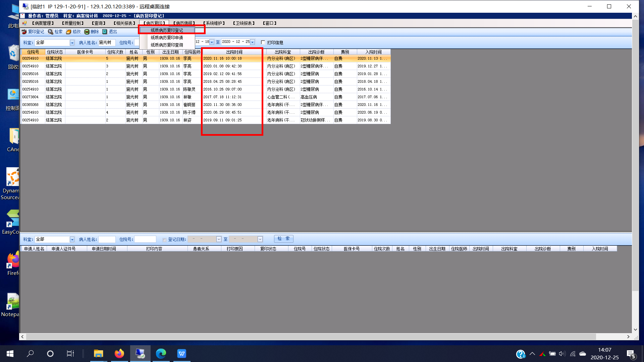Open the 【系统维护】 menu
This screenshot has height=362, width=644.
pos(214,23)
